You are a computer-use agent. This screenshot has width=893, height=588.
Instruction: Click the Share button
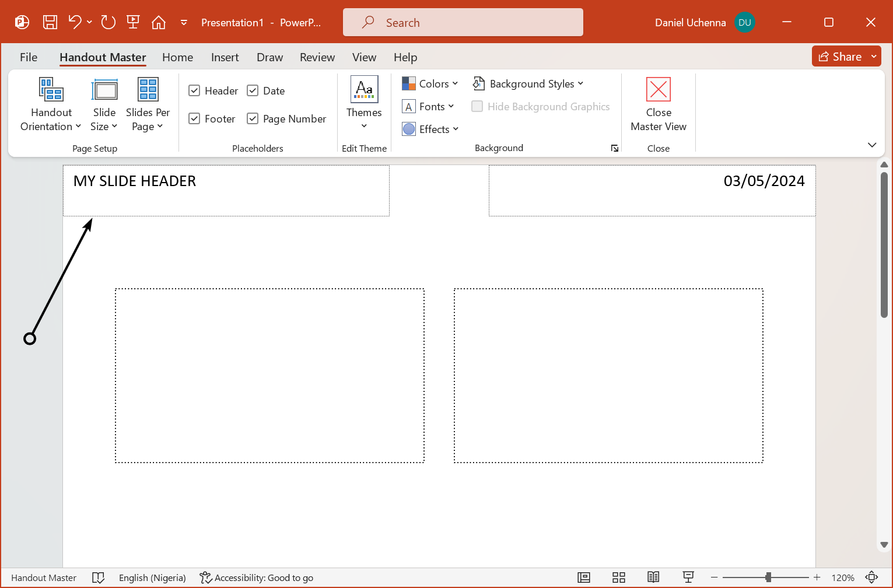point(840,56)
